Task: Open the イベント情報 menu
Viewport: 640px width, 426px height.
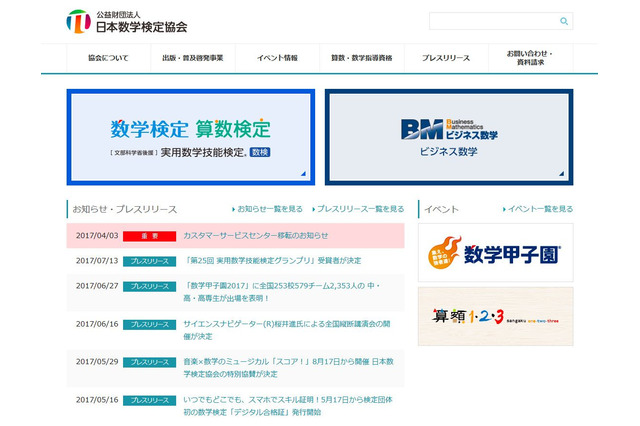Action: point(277,58)
